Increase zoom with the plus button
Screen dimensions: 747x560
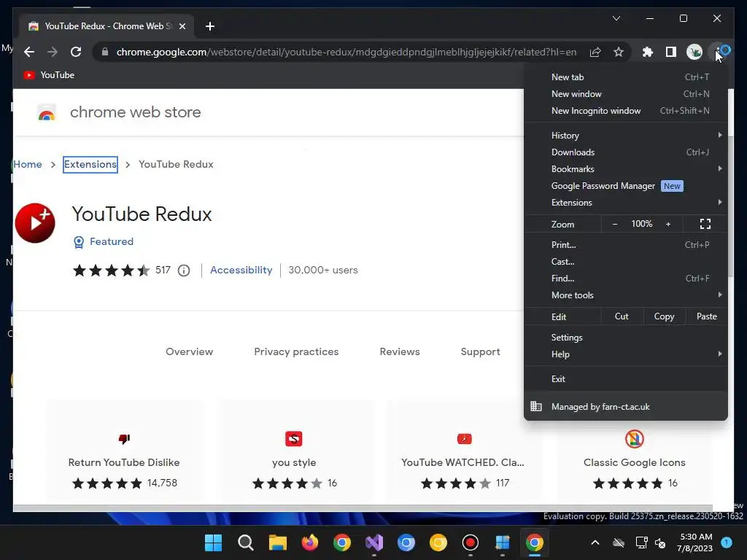(668, 224)
